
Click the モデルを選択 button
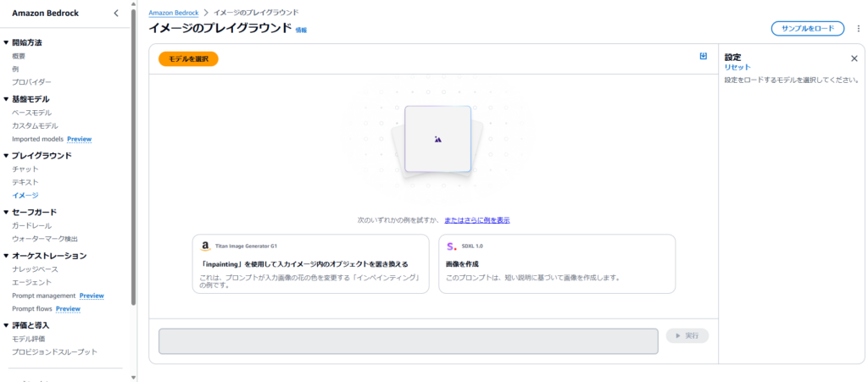[188, 58]
